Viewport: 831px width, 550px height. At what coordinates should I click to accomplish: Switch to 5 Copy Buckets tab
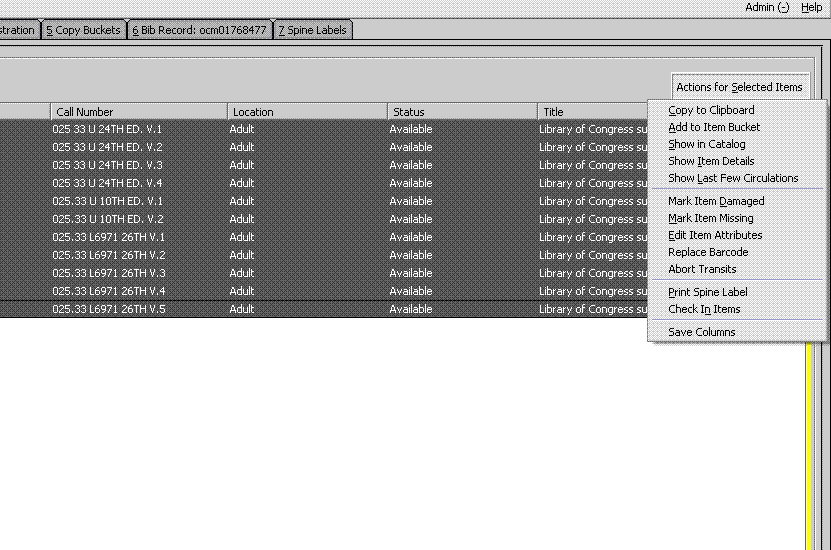click(83, 30)
